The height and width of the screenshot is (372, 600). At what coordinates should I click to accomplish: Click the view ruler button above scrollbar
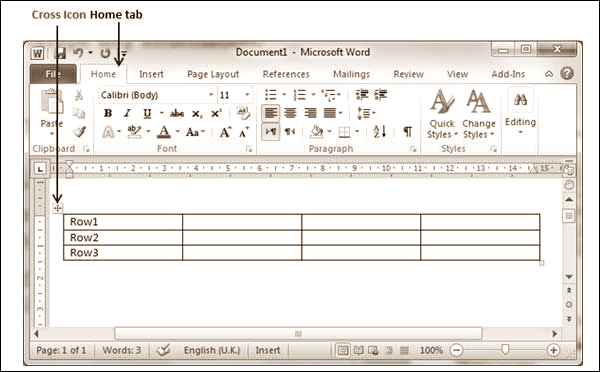point(568,170)
